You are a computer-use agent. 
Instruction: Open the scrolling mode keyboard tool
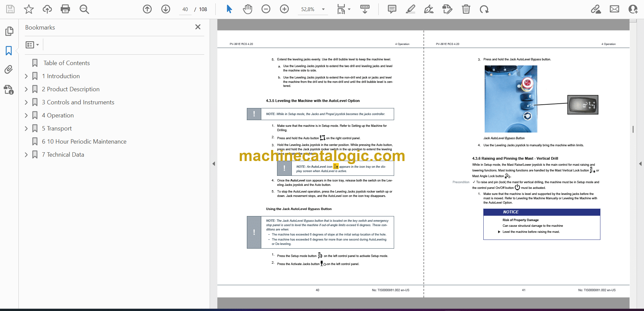(365, 9)
